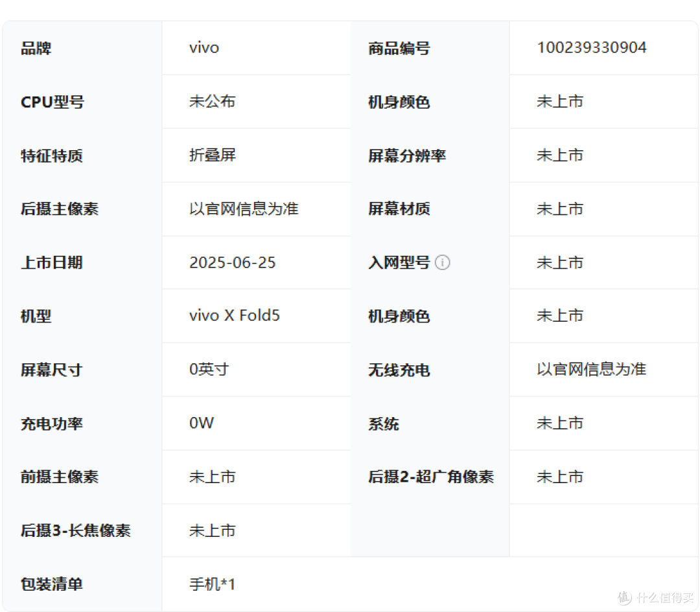
Task: Click 未上市 next to 屏幕材质
Action: pyautogui.click(x=560, y=209)
